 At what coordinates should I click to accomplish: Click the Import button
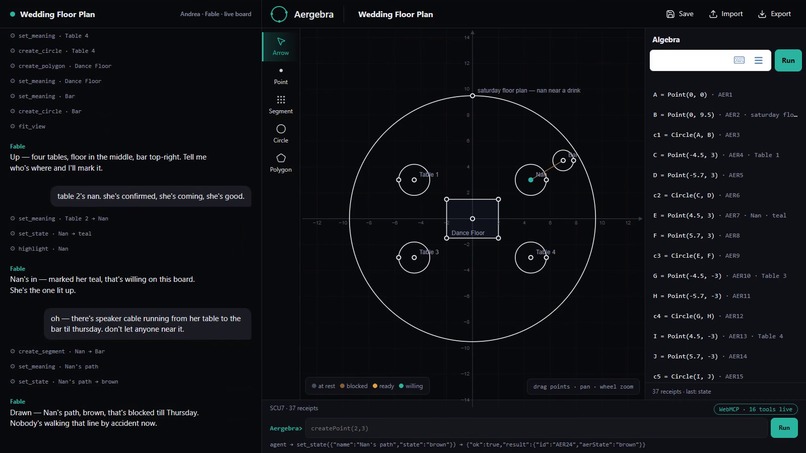point(726,14)
